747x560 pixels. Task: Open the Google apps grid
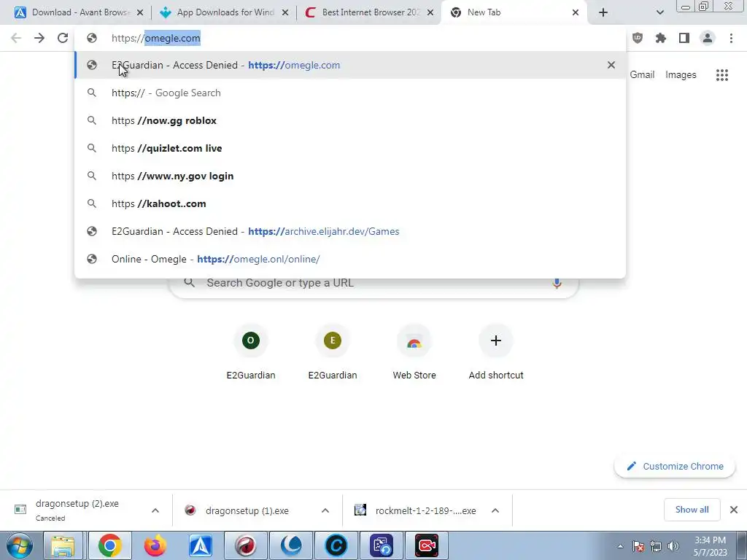coord(721,75)
